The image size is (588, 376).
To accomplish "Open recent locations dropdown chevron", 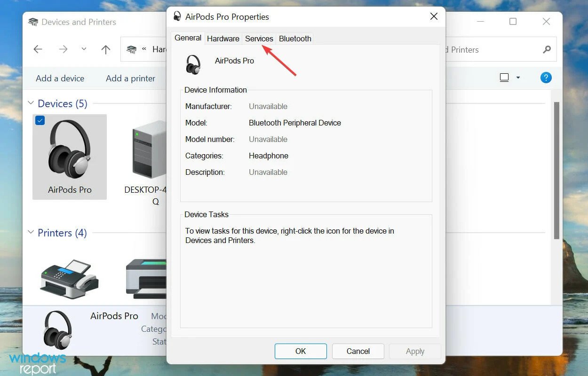I will click(x=84, y=49).
